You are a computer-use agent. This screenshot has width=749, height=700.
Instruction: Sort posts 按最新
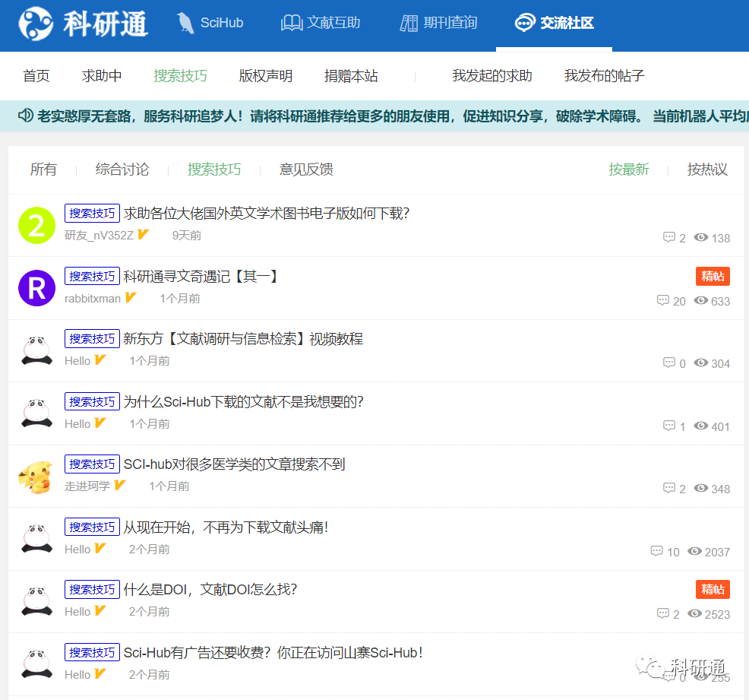(629, 169)
